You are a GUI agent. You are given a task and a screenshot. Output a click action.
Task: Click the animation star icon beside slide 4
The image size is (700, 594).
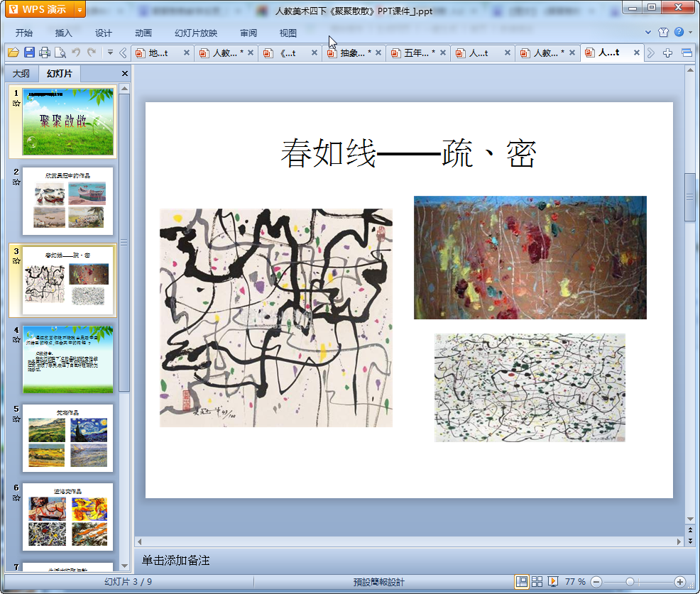(16, 340)
